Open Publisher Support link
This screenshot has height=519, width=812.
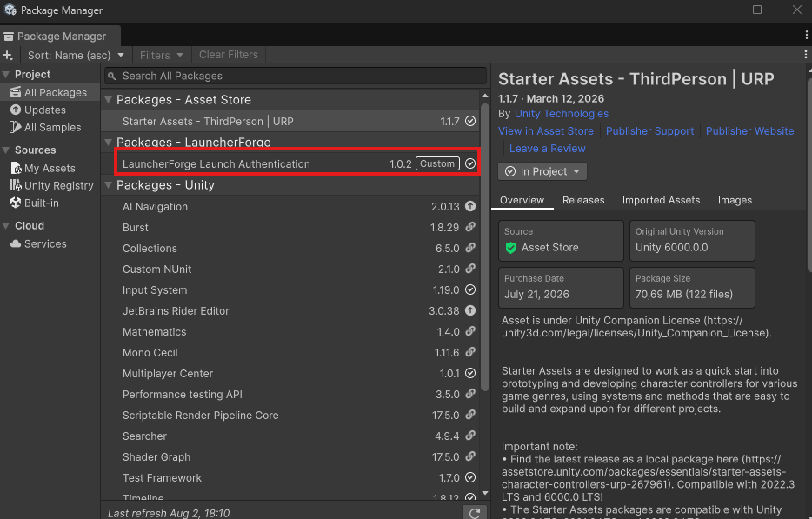[x=650, y=131]
